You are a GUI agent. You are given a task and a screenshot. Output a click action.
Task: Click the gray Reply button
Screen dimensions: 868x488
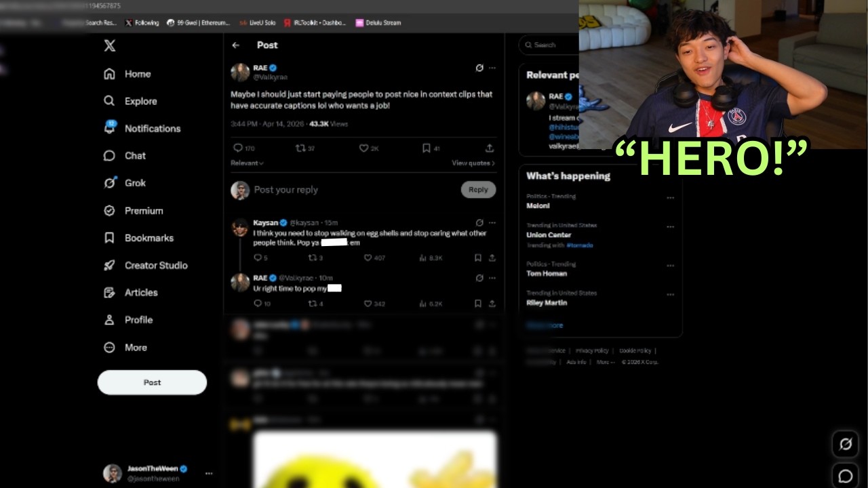[x=478, y=190]
